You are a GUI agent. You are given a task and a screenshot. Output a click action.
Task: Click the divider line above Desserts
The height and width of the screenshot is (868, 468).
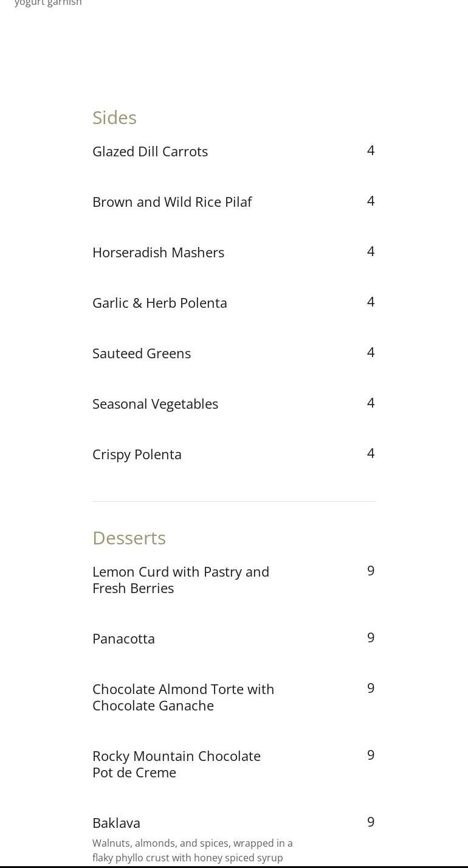234,501
